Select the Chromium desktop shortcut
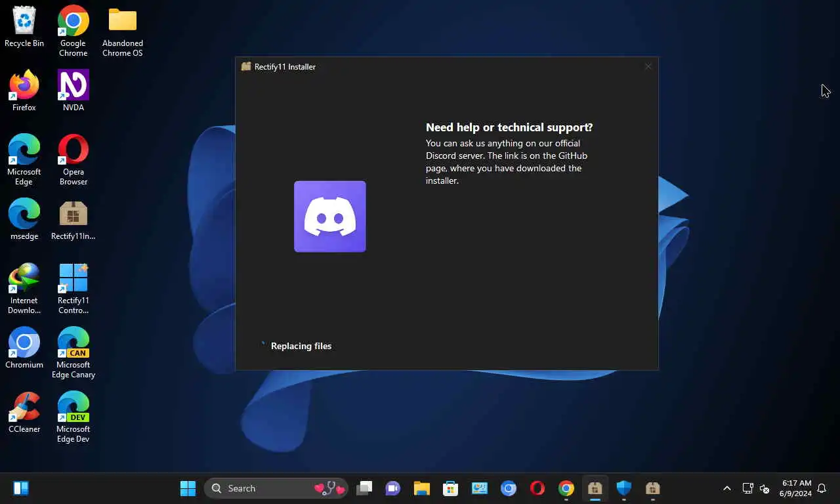The image size is (840, 504). pyautogui.click(x=24, y=348)
